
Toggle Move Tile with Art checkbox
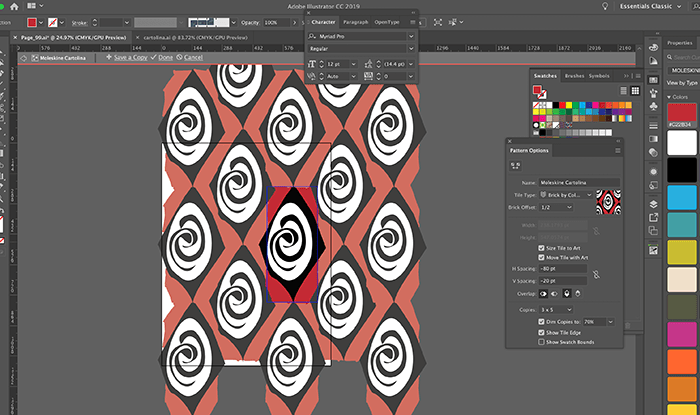541,257
